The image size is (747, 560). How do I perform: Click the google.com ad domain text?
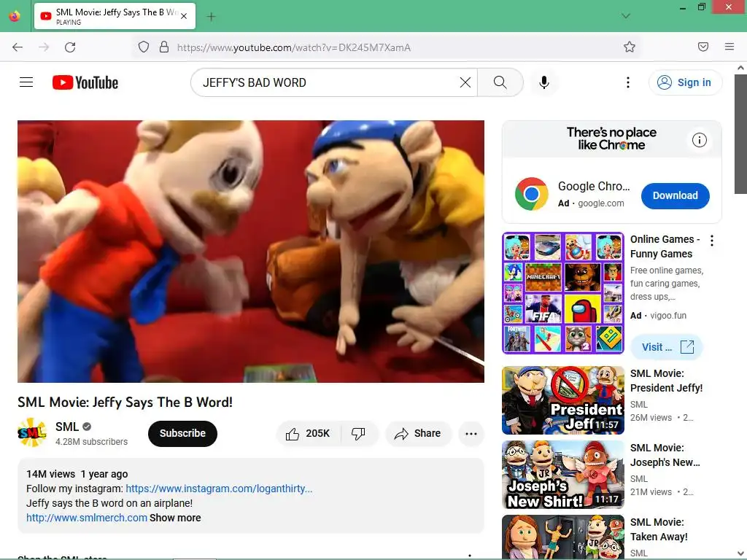tap(601, 203)
